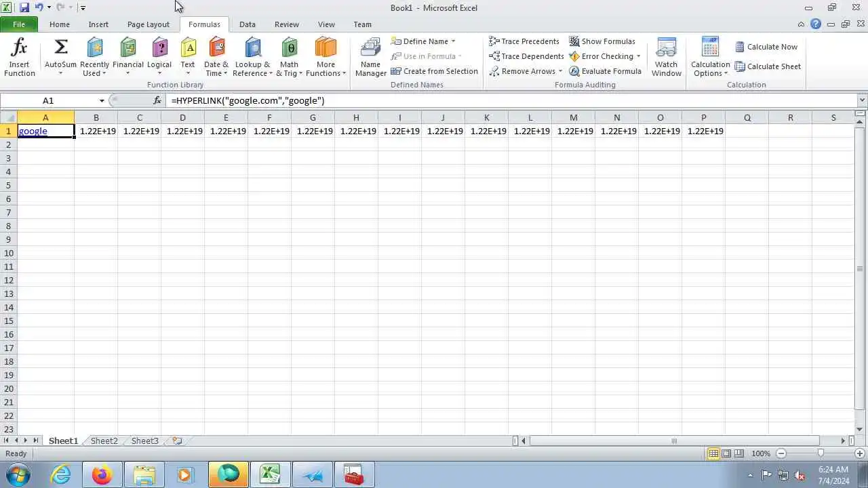The height and width of the screenshot is (488, 868).
Task: Click Calculate Sheet
Action: (x=768, y=66)
